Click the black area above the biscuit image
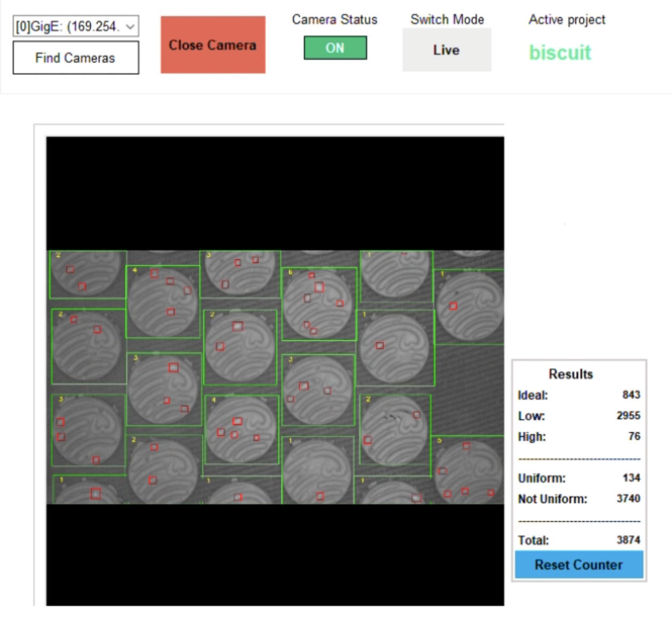Screen dimensions: 672x637 pos(275,192)
